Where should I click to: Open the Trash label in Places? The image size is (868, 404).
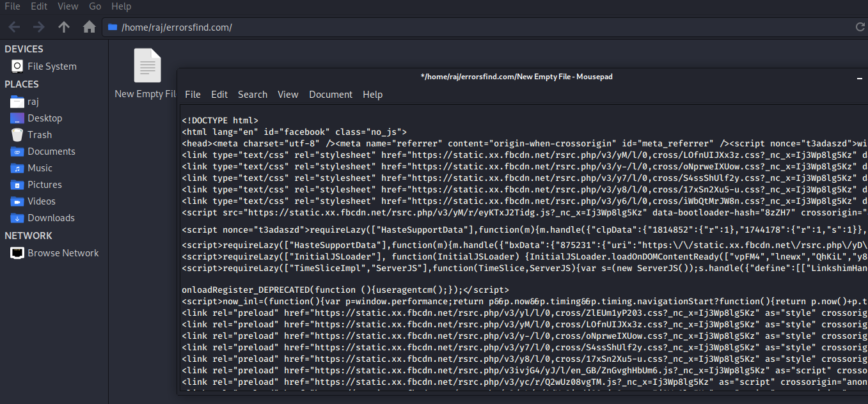pyautogui.click(x=40, y=135)
